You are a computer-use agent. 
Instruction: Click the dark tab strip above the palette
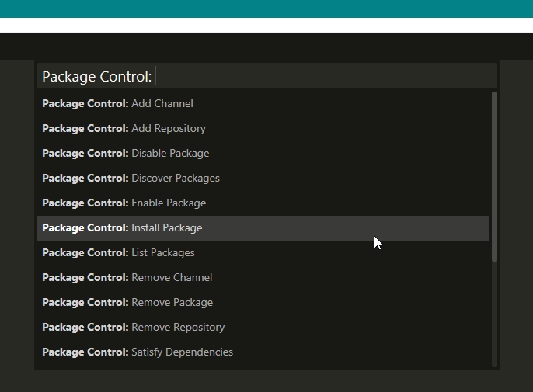coord(266,47)
